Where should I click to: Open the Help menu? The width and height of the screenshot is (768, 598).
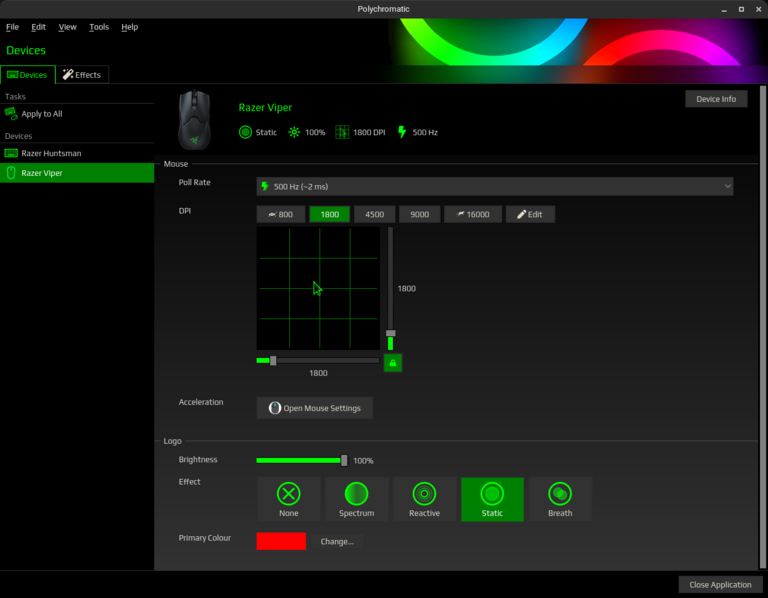pyautogui.click(x=129, y=27)
